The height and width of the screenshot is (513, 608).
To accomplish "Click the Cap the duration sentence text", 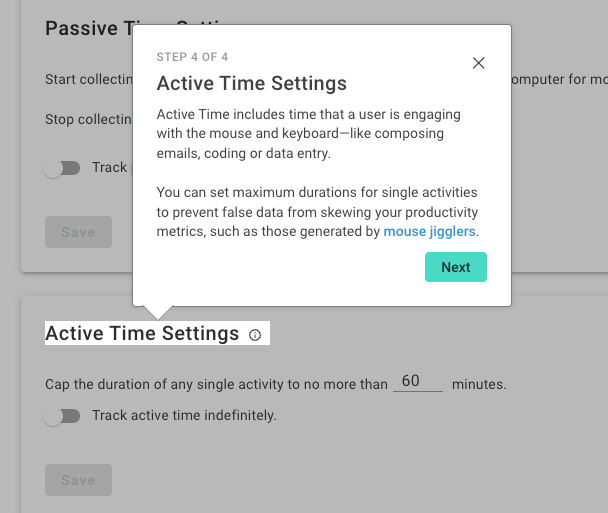I will [x=216, y=384].
